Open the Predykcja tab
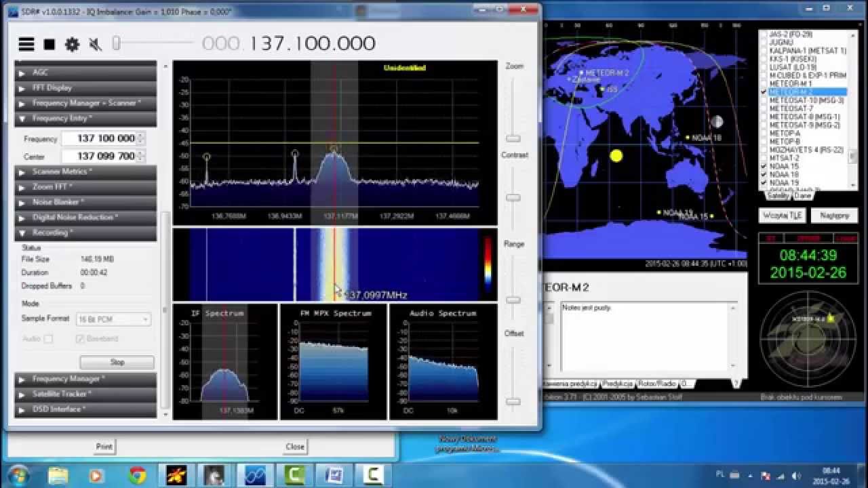 point(618,384)
